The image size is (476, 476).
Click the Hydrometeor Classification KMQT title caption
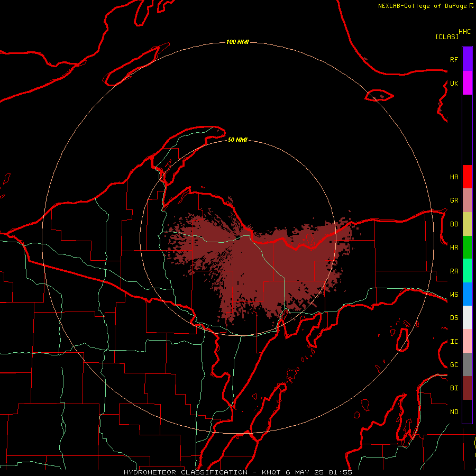(238, 472)
